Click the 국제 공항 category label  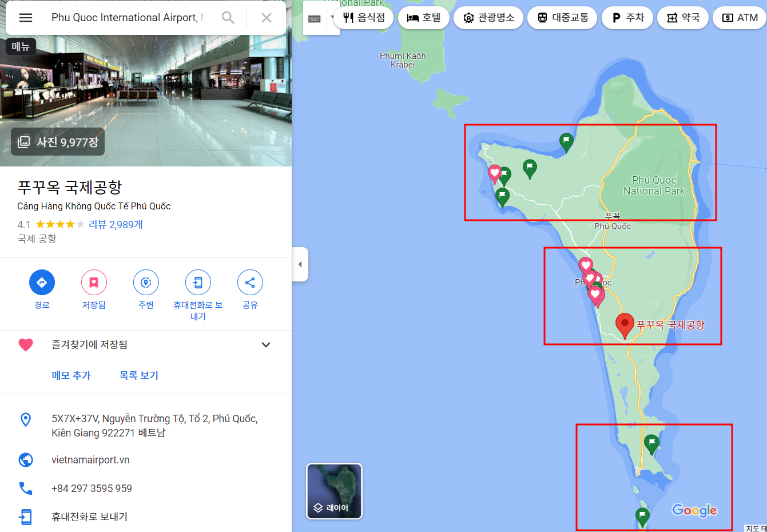37,239
